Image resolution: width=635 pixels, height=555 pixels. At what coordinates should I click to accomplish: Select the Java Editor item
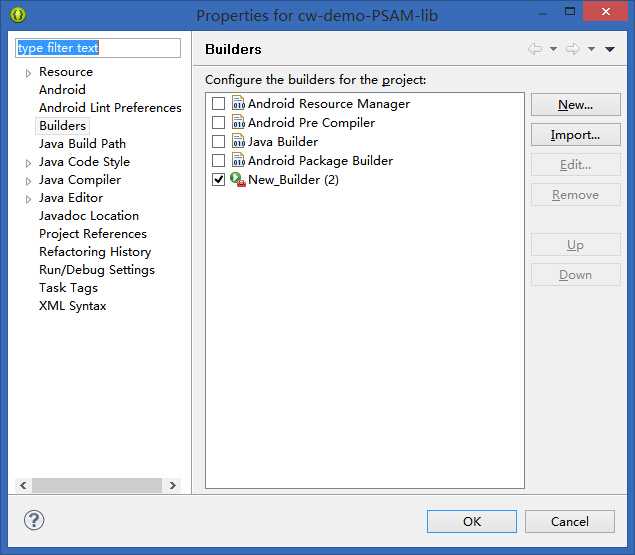click(71, 198)
